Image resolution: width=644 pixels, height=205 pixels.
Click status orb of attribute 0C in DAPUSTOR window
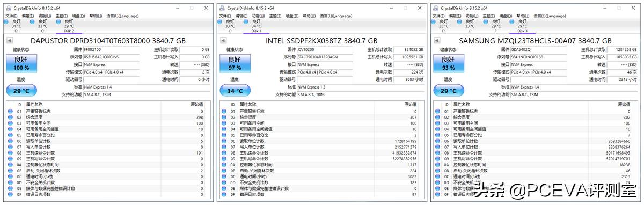[x=10, y=177]
